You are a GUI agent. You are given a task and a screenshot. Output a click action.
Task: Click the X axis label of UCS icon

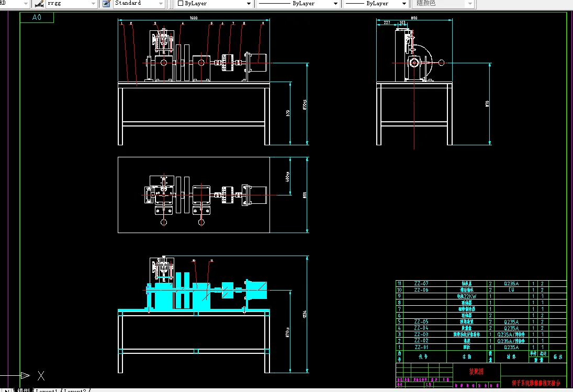click(41, 376)
